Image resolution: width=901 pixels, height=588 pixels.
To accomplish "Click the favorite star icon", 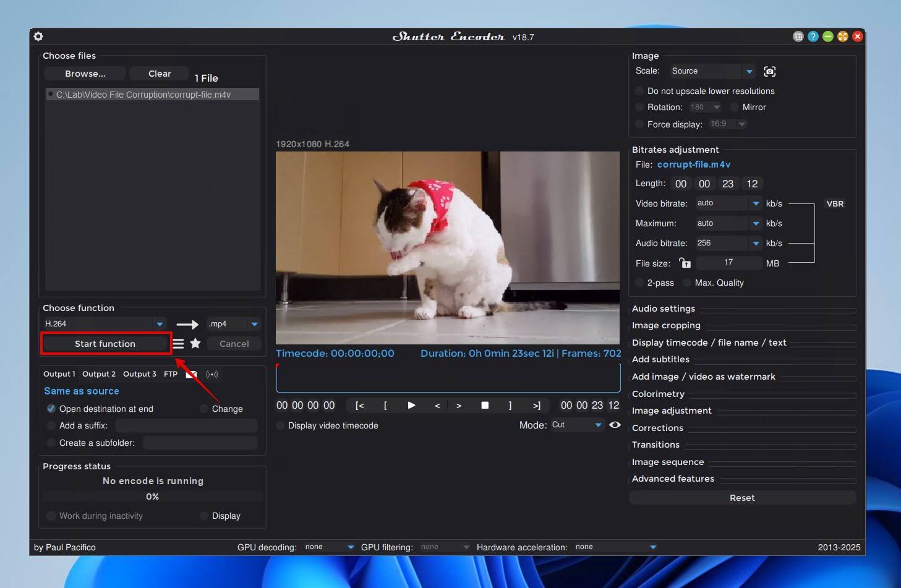I will pyautogui.click(x=195, y=343).
